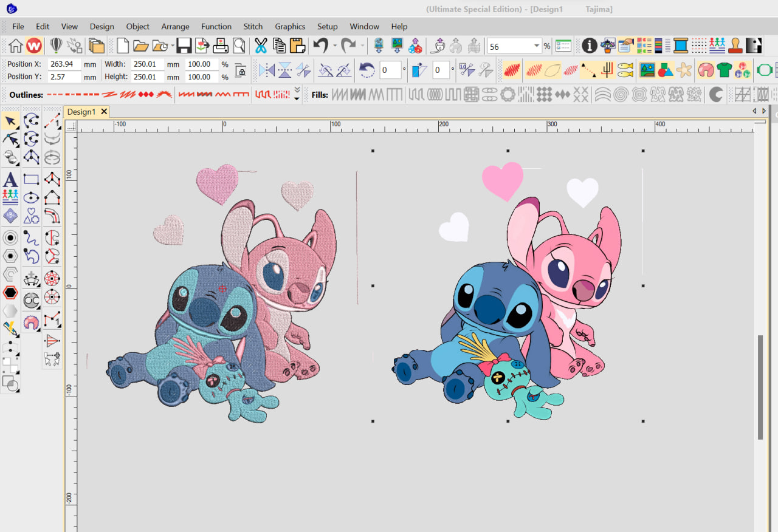Image resolution: width=778 pixels, height=532 pixels.
Task: Open the Edit menu
Action: (x=43, y=26)
